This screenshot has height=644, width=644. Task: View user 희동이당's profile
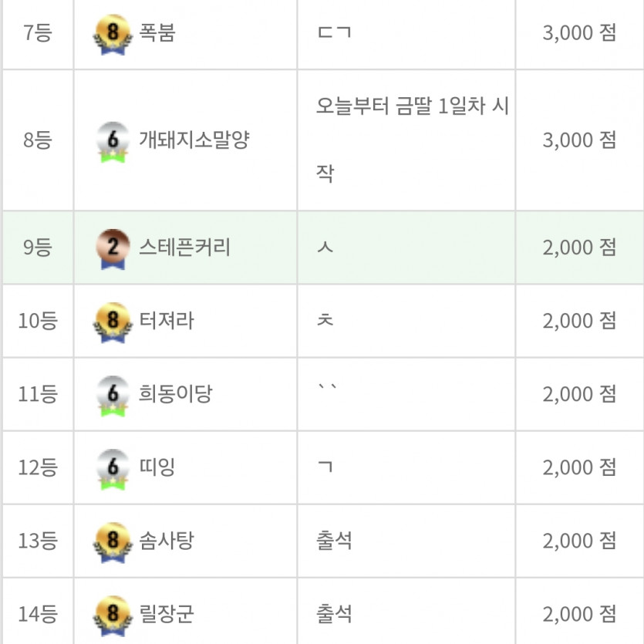[x=175, y=395]
